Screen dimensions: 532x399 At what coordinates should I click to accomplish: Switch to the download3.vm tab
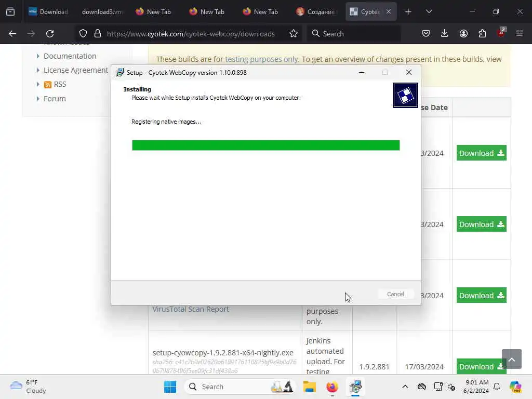(102, 12)
